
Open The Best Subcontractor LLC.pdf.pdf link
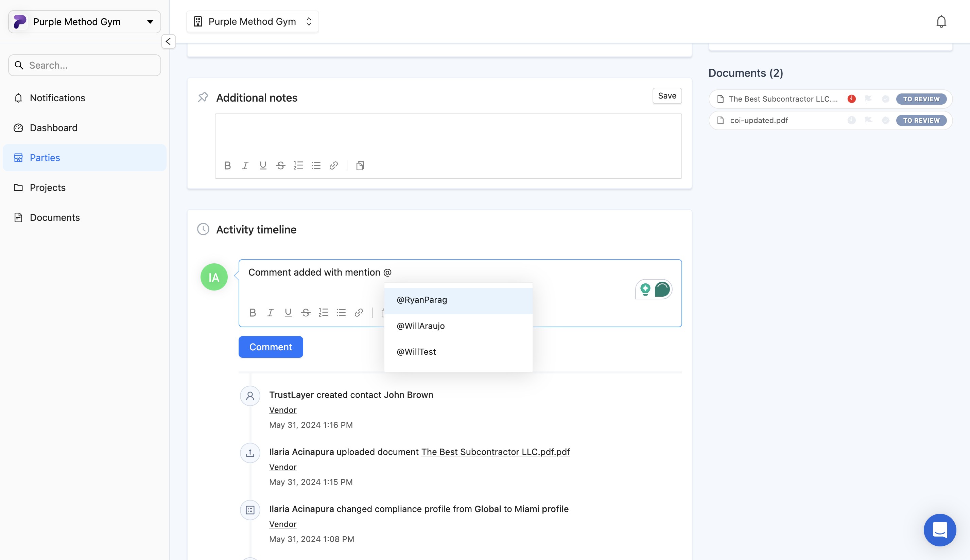pyautogui.click(x=496, y=452)
